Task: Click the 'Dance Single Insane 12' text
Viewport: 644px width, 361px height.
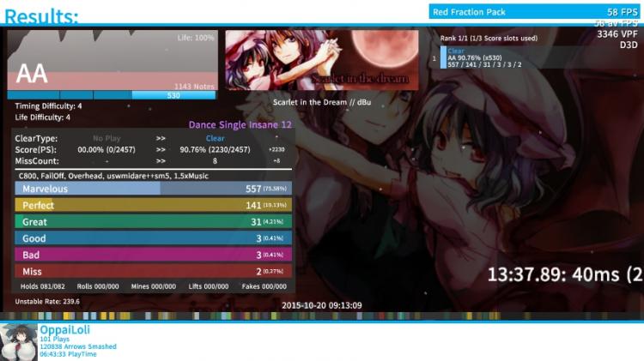Action: point(240,124)
